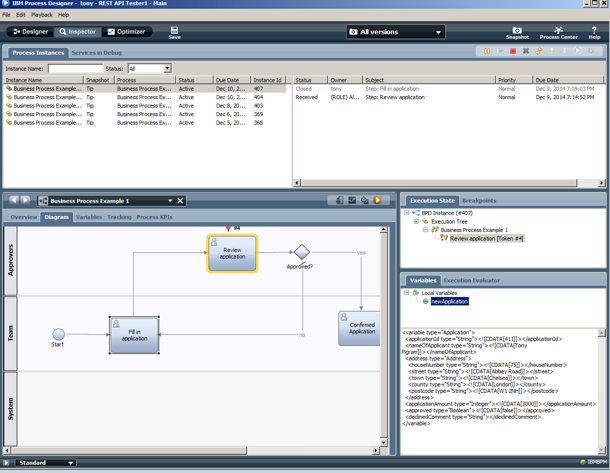
Task: Open the Help menu
Action: coord(63,15)
